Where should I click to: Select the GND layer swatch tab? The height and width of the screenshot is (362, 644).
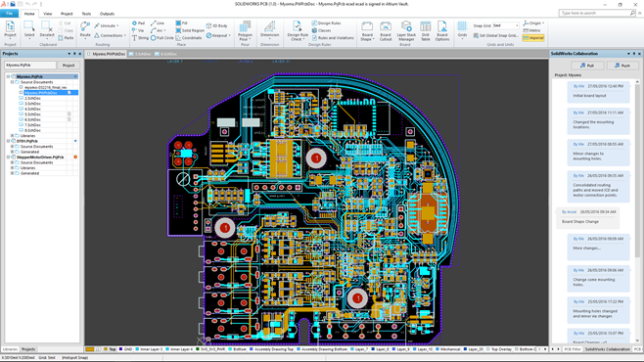[x=125, y=349]
